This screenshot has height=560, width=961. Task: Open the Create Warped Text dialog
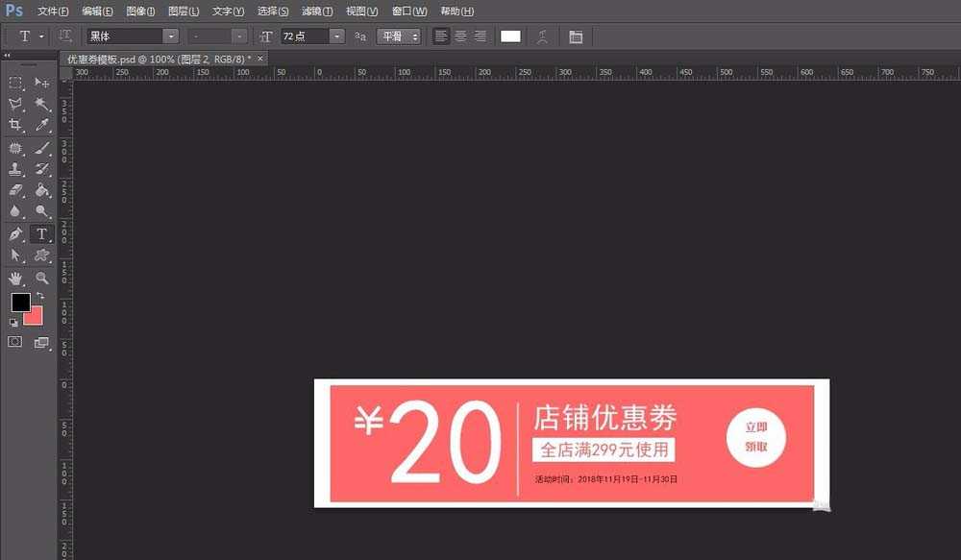pos(544,36)
